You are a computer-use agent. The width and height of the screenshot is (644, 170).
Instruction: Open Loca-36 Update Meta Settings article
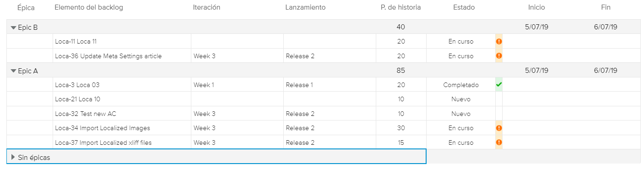[x=108, y=56]
